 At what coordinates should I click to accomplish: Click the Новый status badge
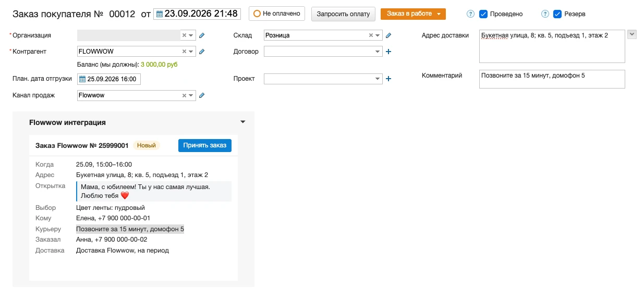[147, 145]
